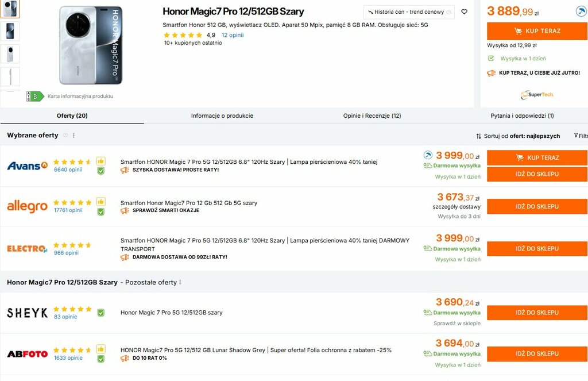588x381 pixels.
Task: Open the sort by najlepszych dropdown
Action: coord(518,136)
